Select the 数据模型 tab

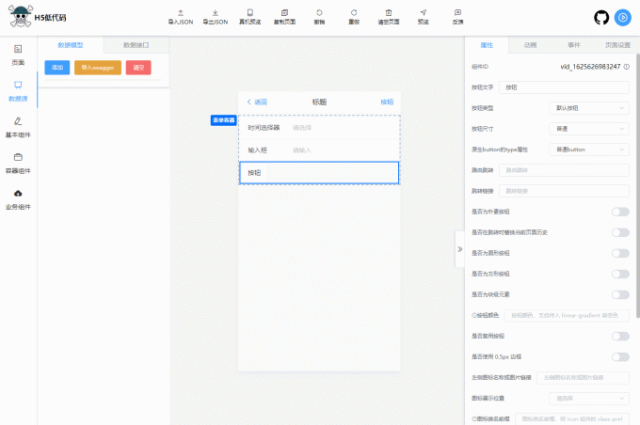coord(70,45)
